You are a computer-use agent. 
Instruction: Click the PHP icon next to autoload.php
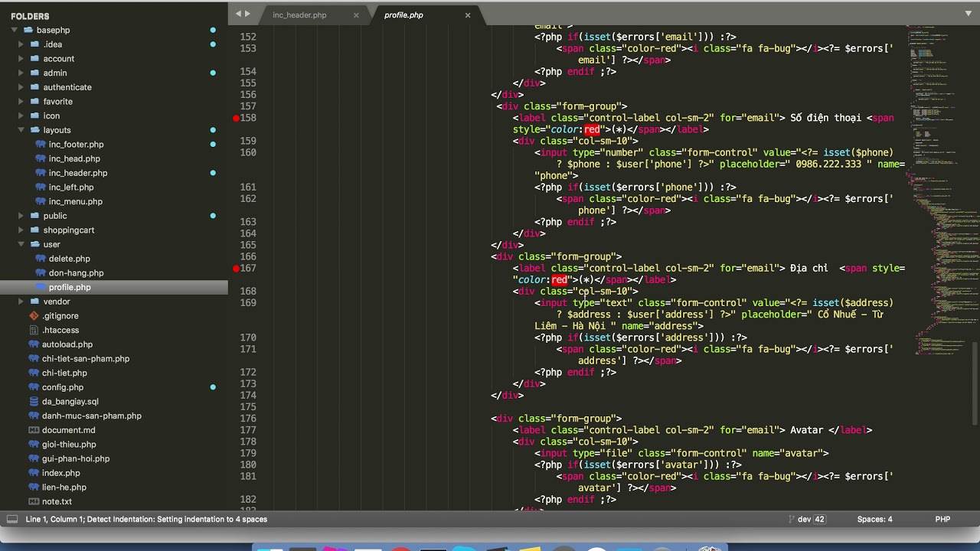(34, 344)
